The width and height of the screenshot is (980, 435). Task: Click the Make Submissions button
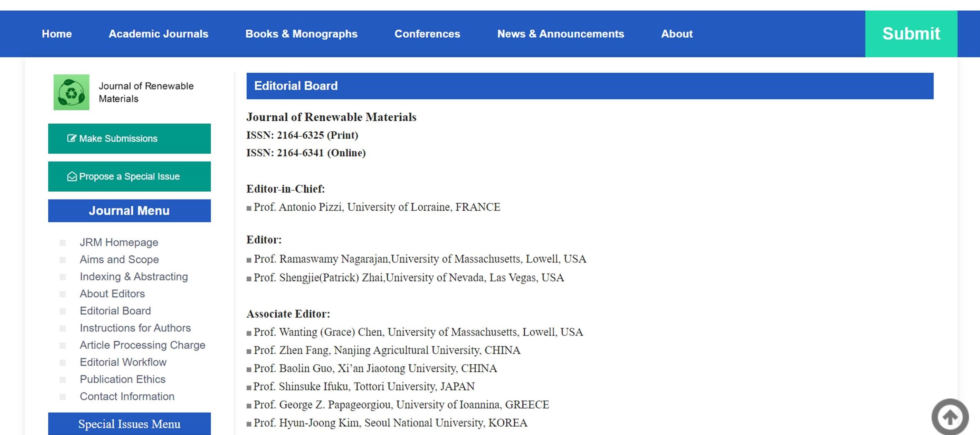point(129,139)
